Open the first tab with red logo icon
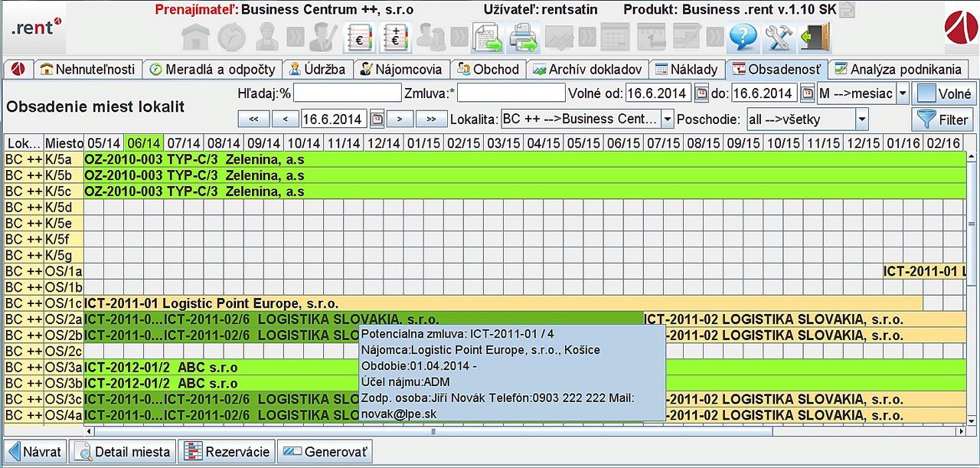 (x=18, y=69)
